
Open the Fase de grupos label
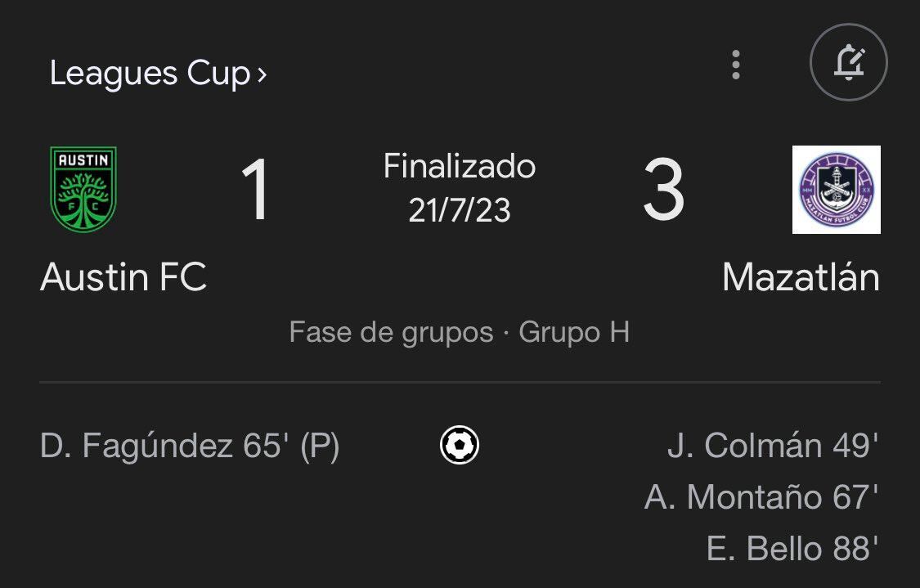tap(391, 333)
